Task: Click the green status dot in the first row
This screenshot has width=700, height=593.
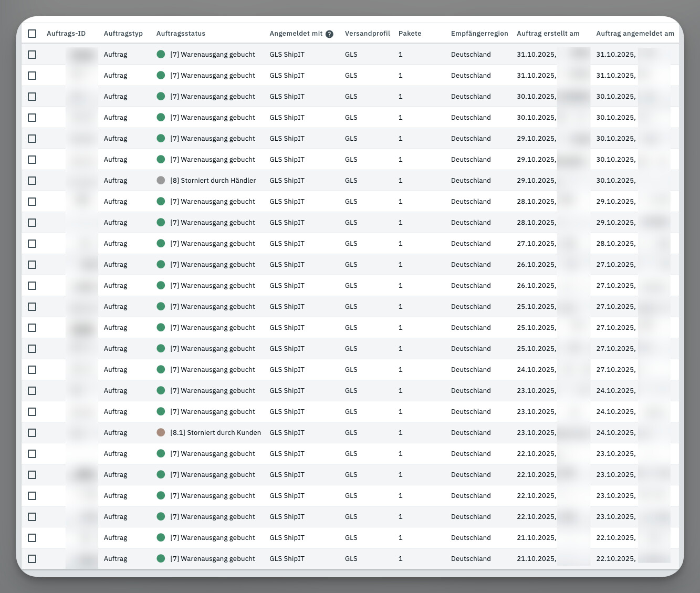Action: click(161, 55)
